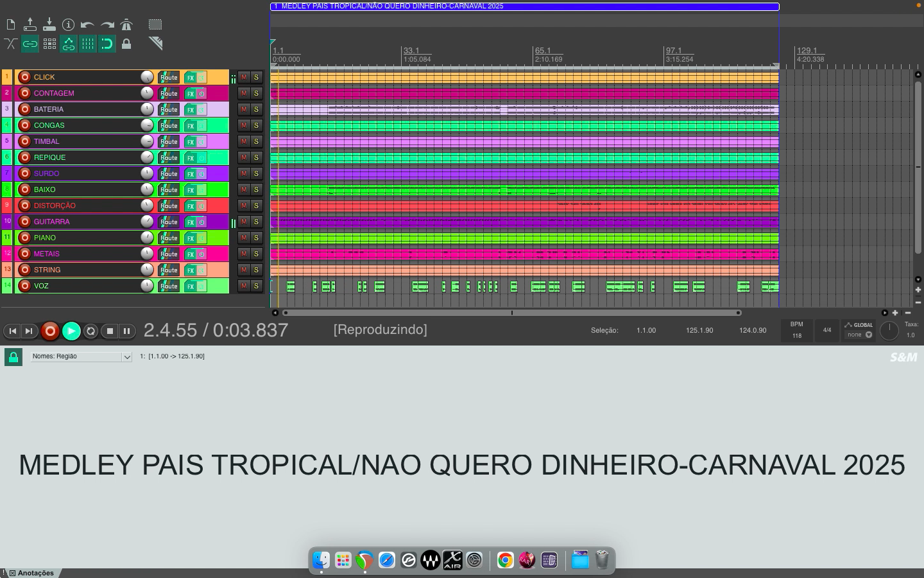Screen dimensions: 924x578
Task: Click the arrange view horizontal scrollbar
Action: click(x=512, y=313)
